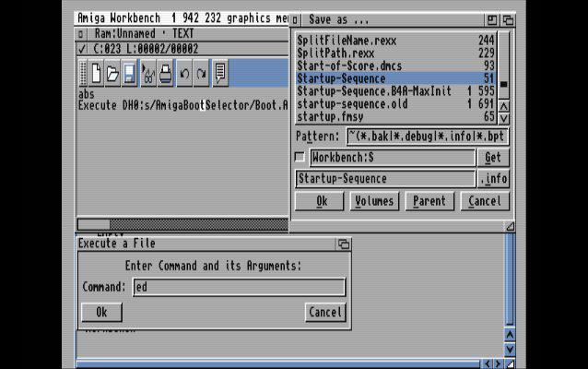Click the depth gadget of Execute a File window
This screenshot has width=588, height=369.
point(344,244)
